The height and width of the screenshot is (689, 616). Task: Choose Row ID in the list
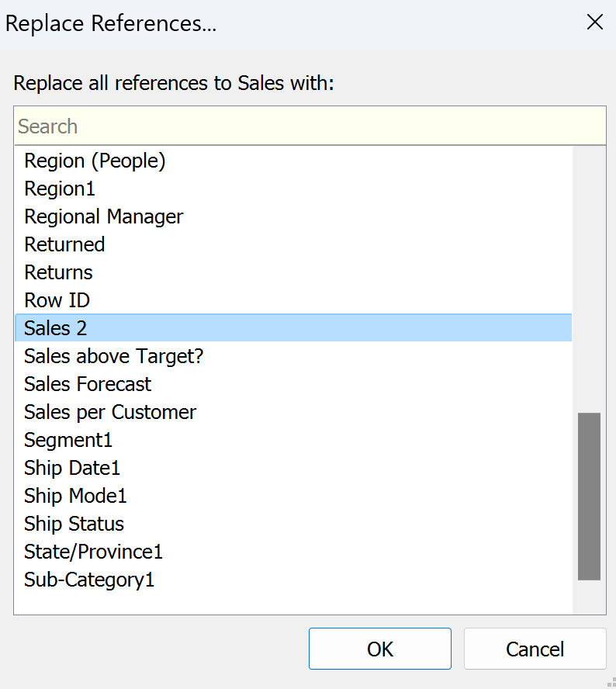coord(57,300)
